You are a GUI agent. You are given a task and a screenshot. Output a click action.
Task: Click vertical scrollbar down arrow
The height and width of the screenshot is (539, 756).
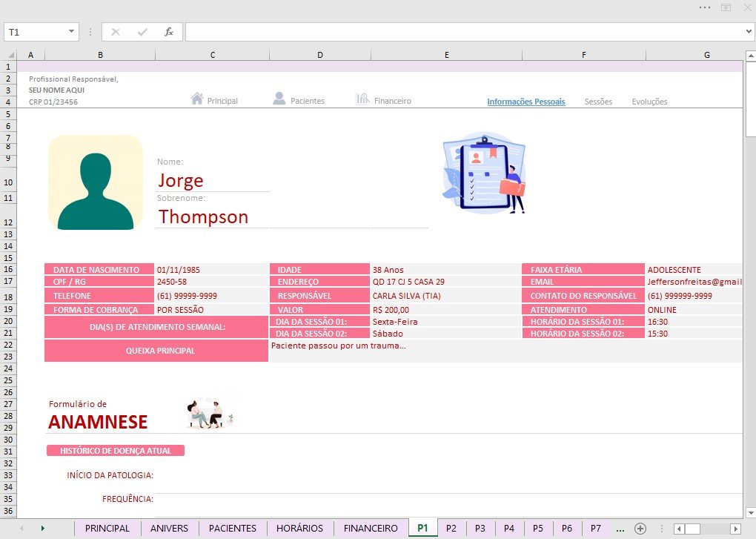(751, 512)
